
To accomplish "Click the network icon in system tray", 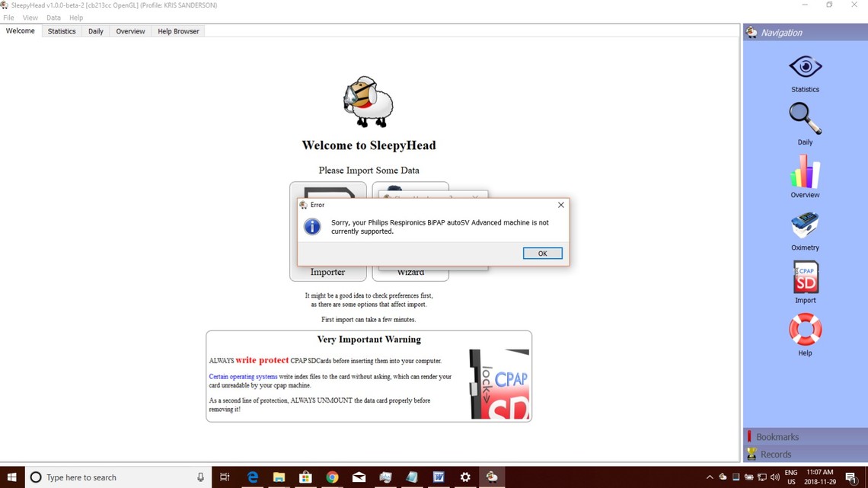I will coord(762,477).
